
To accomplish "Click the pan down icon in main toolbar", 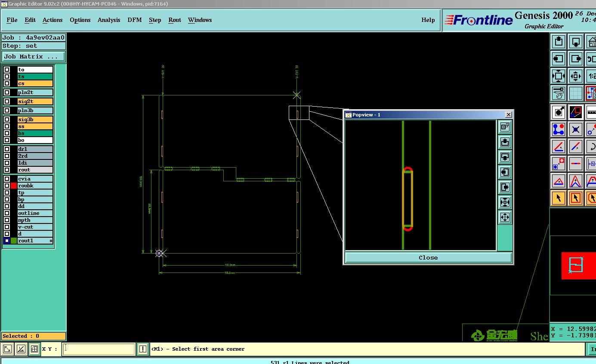I will click(x=576, y=42).
